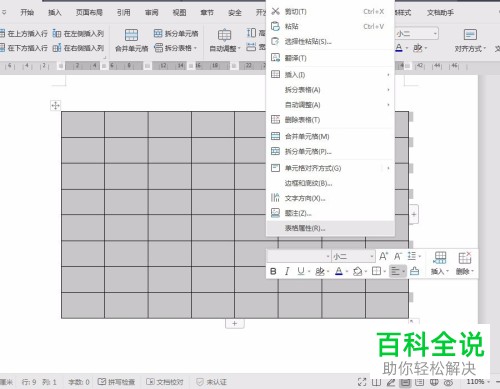This screenshot has height=389, width=500.
Task: Open zoom level dropdown showing 110%
Action: tap(489, 381)
